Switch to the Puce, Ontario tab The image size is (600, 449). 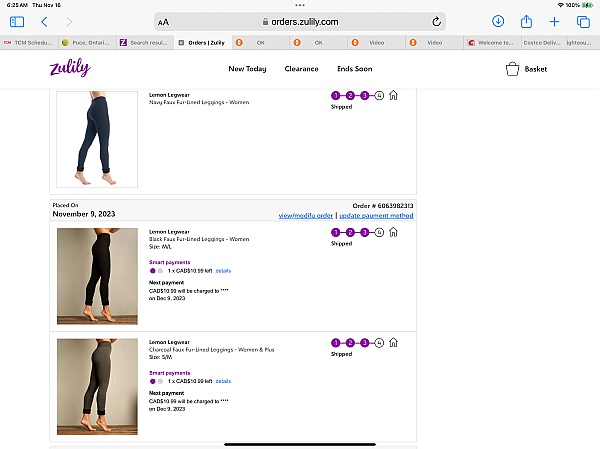(87, 42)
